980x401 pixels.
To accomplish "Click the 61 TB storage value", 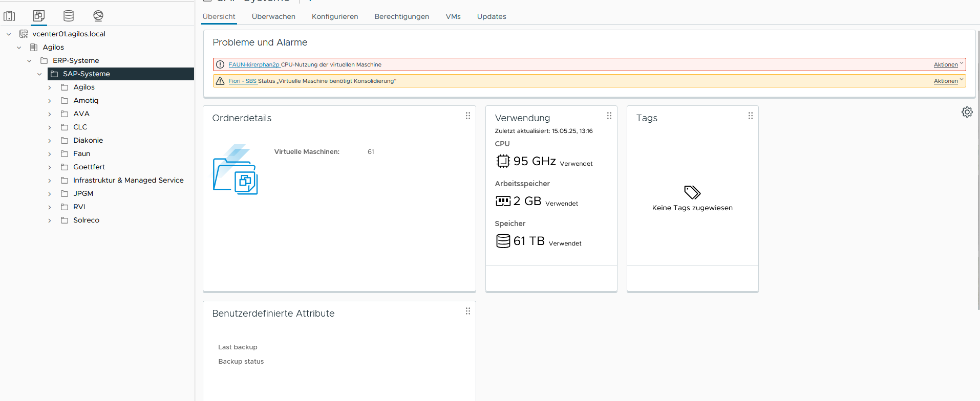I will point(529,241).
